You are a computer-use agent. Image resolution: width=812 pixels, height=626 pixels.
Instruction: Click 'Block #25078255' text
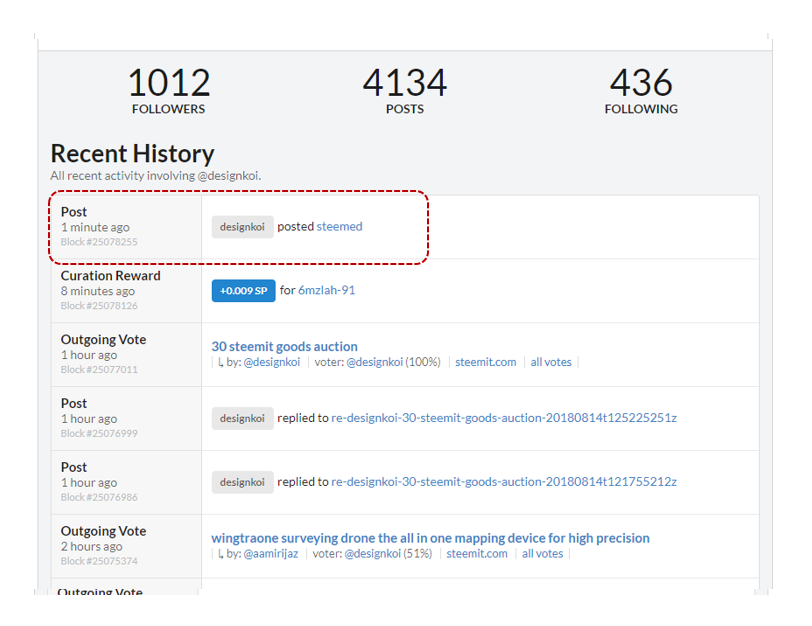click(99, 242)
